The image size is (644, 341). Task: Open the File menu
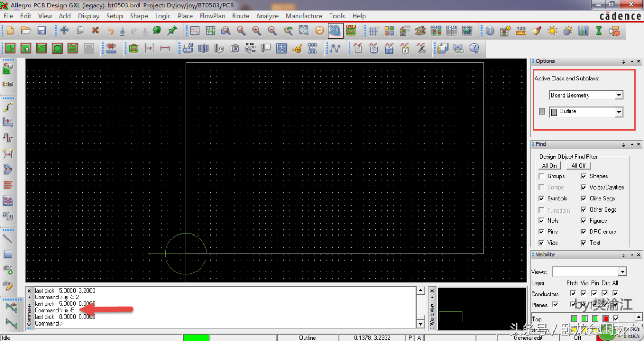point(8,16)
